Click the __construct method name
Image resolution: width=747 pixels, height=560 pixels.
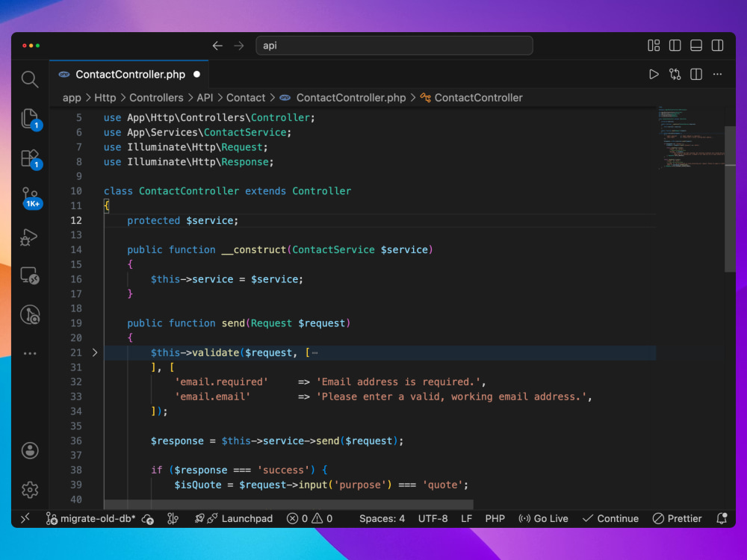pos(253,250)
